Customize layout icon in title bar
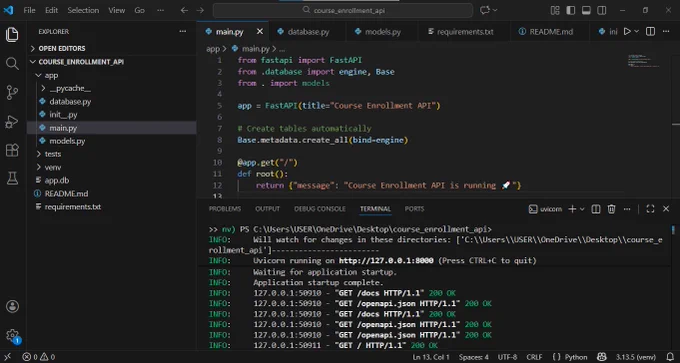 (x=555, y=10)
